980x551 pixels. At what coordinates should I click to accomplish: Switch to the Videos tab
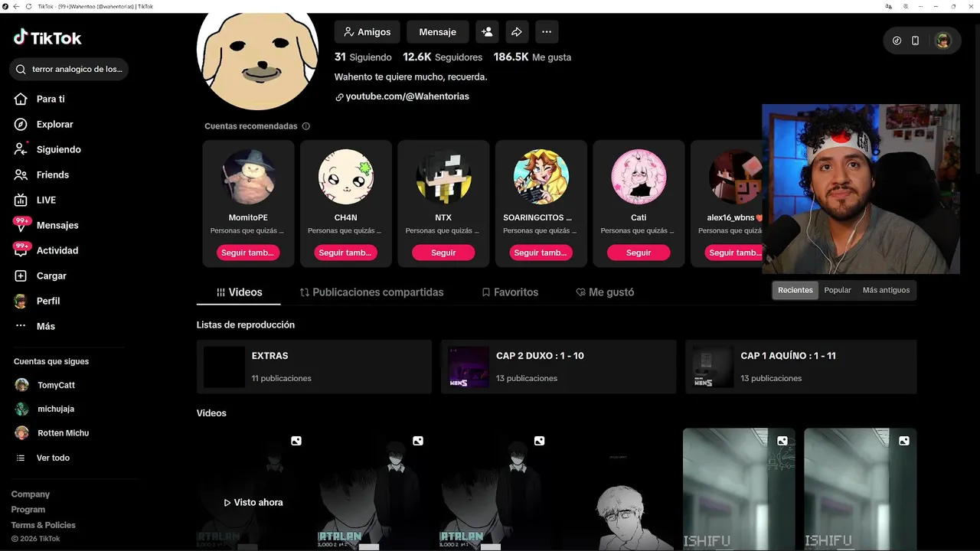pyautogui.click(x=240, y=292)
